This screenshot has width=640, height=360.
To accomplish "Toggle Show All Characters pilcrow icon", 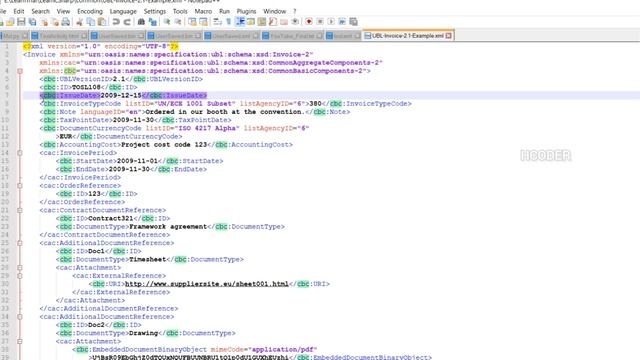I will (229, 22).
